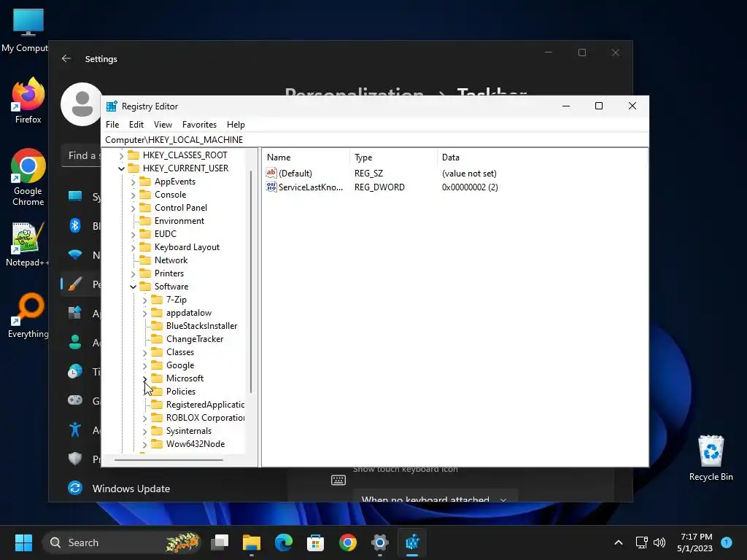Open Microsoft Store from taskbar
The image size is (747, 560).
(x=315, y=542)
